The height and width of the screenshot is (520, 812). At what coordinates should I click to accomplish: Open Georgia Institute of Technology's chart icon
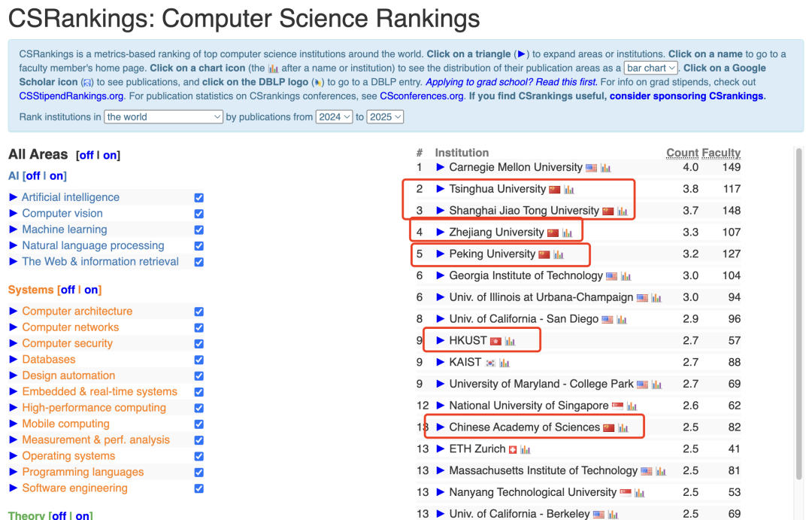pos(626,276)
